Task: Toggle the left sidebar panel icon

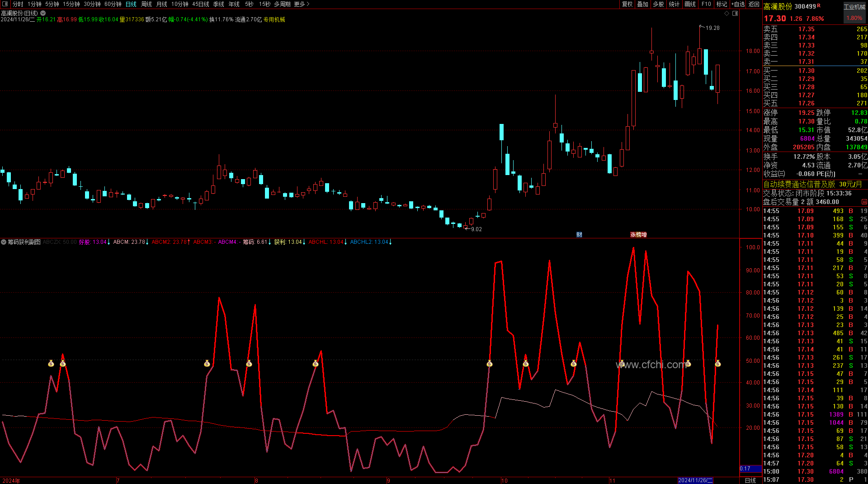Action: (x=5, y=4)
